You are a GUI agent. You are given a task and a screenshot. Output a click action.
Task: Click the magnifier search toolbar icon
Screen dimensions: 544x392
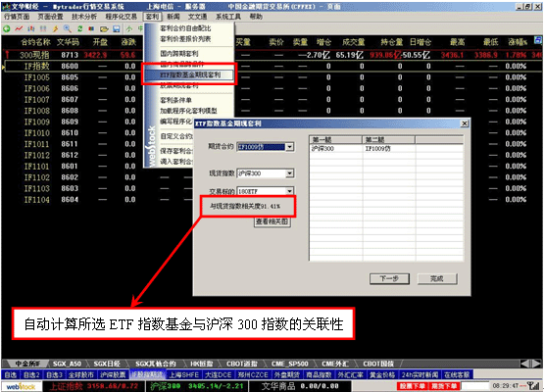pos(68,28)
